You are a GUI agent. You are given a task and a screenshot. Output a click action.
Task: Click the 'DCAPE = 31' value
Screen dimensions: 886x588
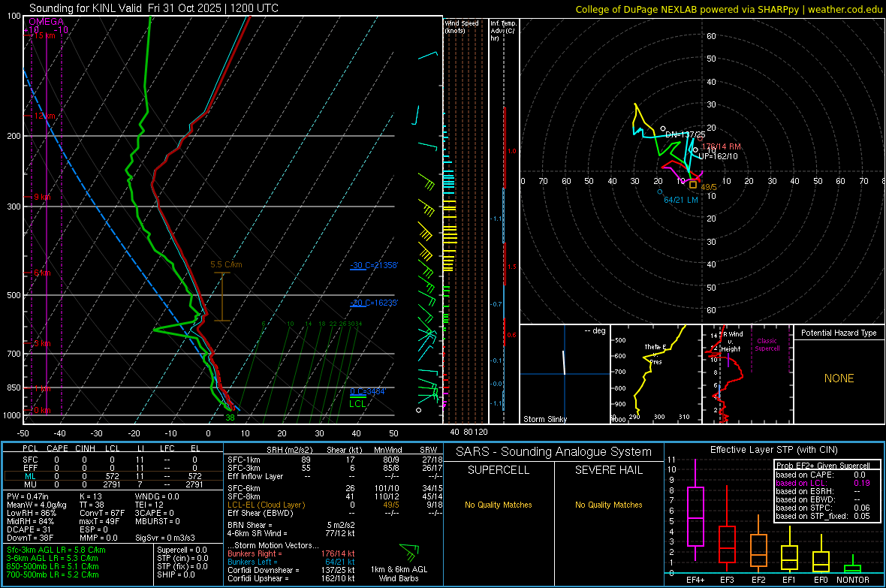(29, 529)
